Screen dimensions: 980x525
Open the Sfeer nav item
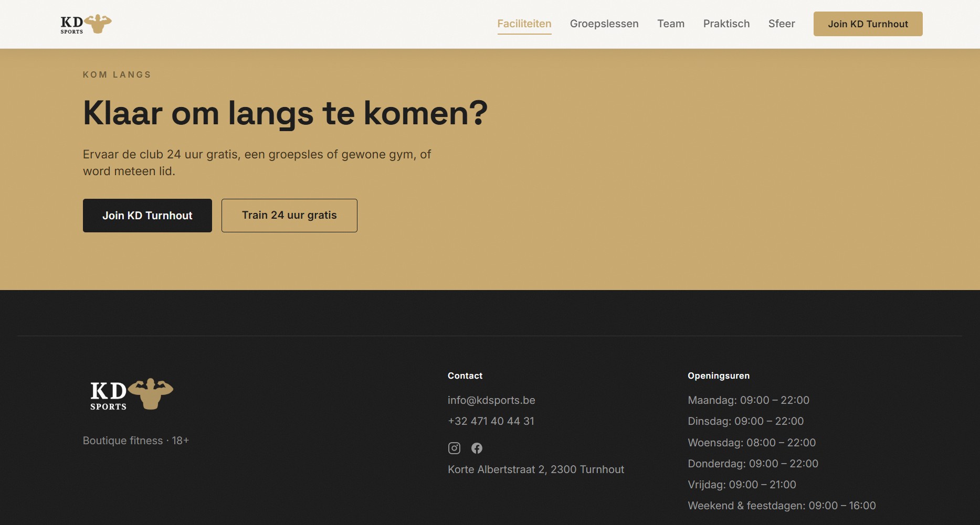click(x=782, y=24)
